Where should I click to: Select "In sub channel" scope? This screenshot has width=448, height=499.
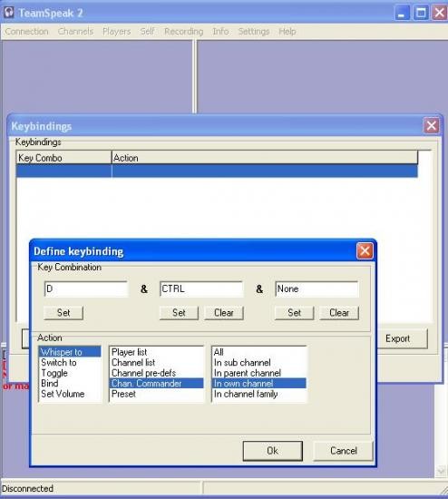242,363
